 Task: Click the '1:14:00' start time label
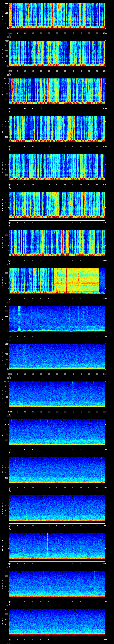(9, 33)
